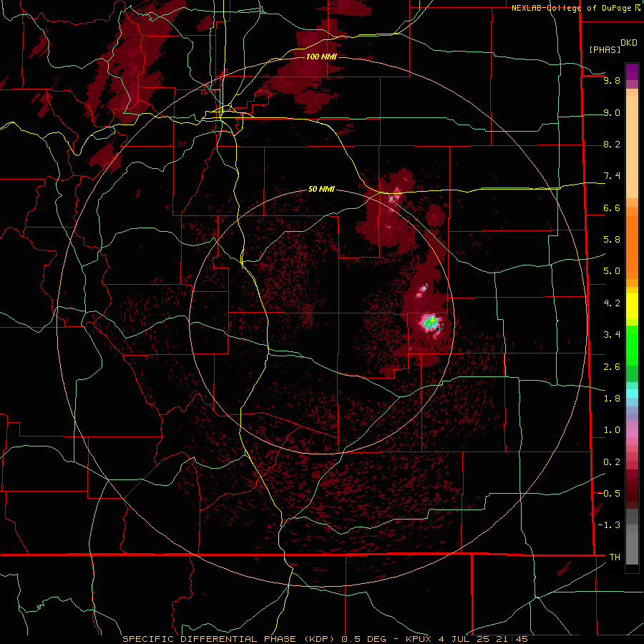Click the purple top segment of color bar
This screenshot has height=644, width=644.
coord(632,72)
